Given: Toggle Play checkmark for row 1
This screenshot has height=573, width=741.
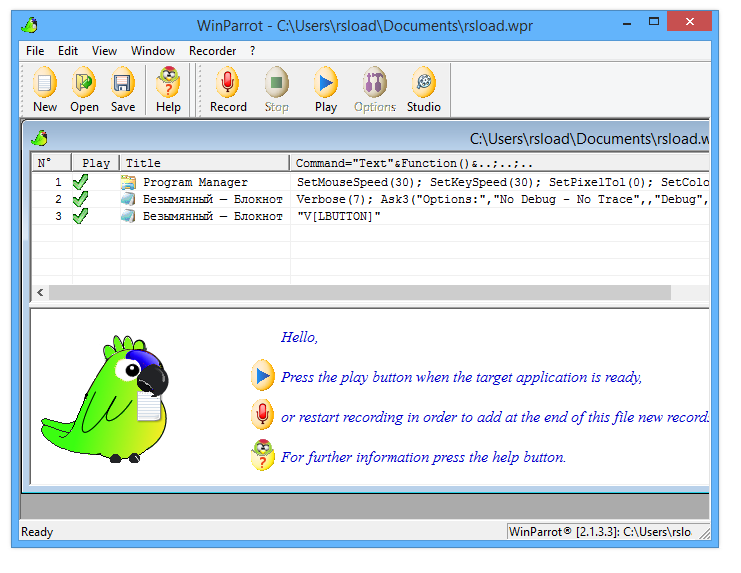Looking at the screenshot, I should 80,182.
